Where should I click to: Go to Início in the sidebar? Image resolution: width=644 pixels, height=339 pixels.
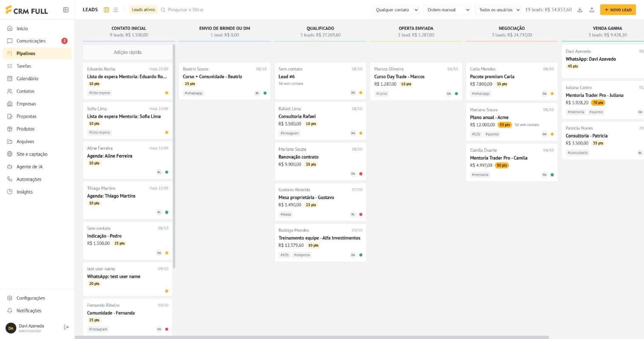(37, 29)
